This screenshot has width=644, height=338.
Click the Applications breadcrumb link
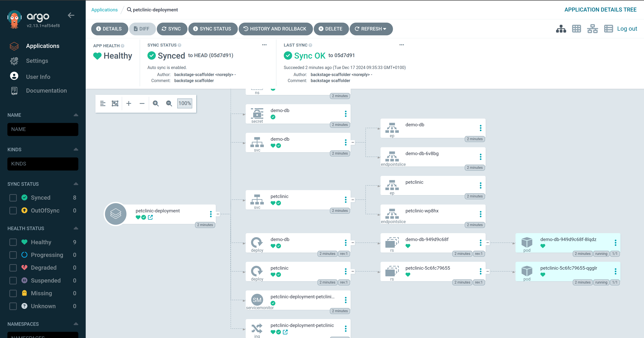tap(104, 10)
